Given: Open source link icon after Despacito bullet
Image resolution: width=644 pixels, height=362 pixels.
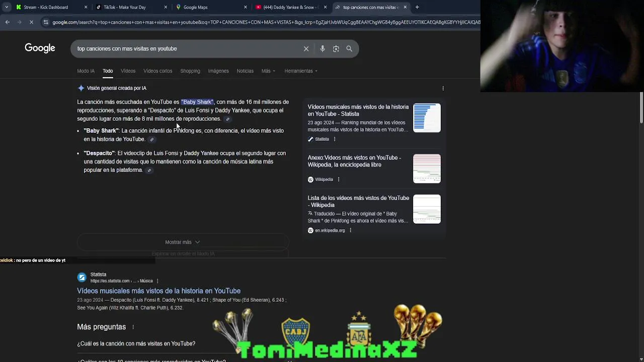Looking at the screenshot, I should (x=149, y=170).
